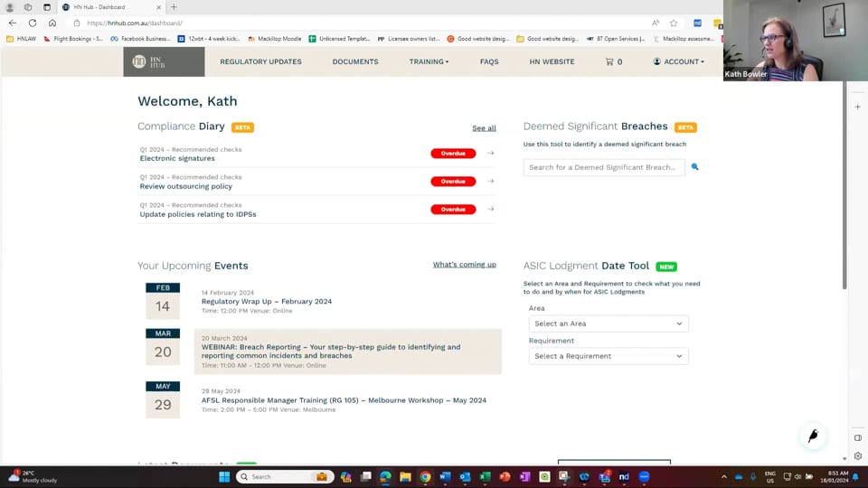
Task: Open Zoom from taskbar
Action: tap(644, 477)
